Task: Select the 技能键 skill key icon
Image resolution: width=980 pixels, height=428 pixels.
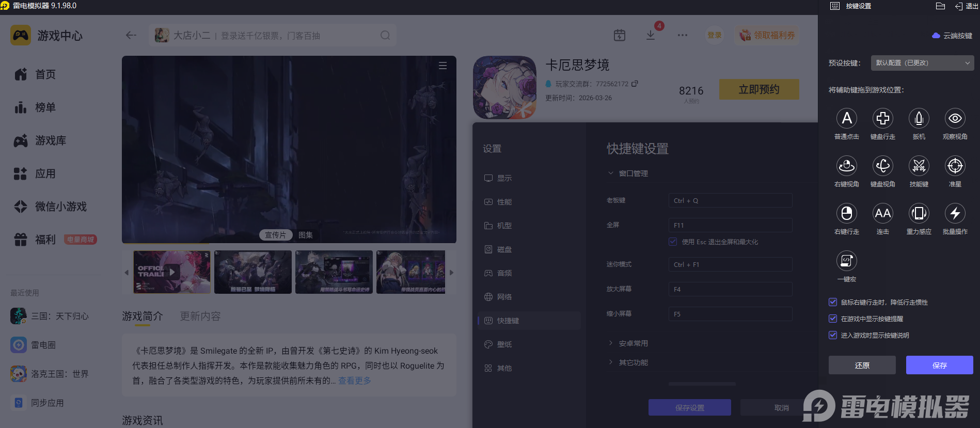Action: (x=919, y=166)
